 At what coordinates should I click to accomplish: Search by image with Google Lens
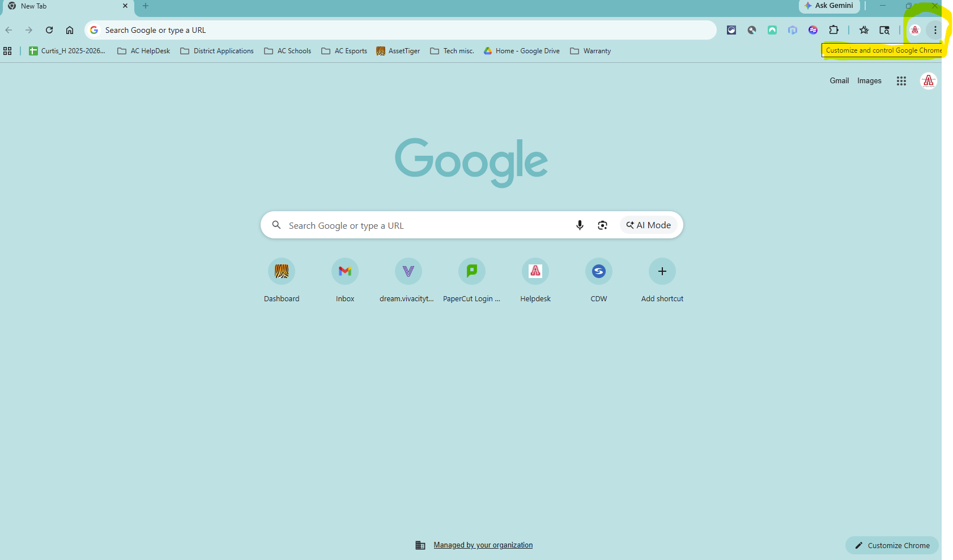coord(602,225)
